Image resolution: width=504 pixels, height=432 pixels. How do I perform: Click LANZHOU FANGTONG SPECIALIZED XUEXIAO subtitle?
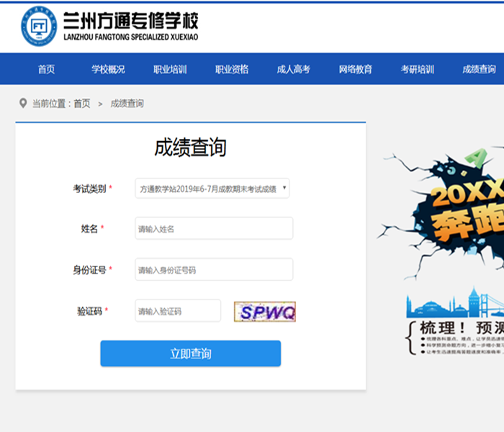point(131,37)
